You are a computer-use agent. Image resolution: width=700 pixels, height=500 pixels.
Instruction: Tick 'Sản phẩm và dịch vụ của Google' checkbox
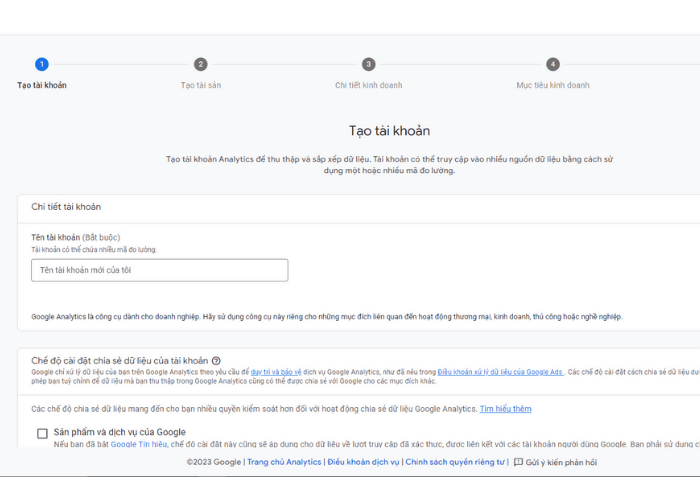(x=42, y=433)
